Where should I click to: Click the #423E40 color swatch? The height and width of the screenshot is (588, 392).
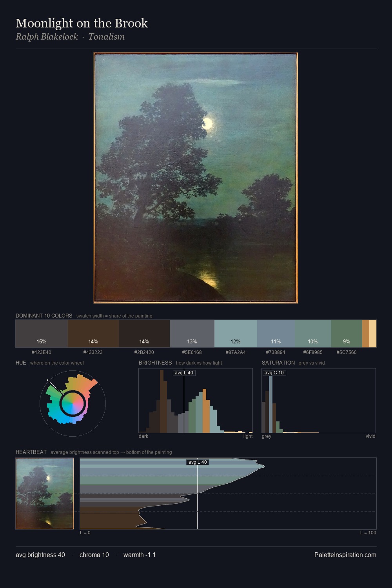42,334
